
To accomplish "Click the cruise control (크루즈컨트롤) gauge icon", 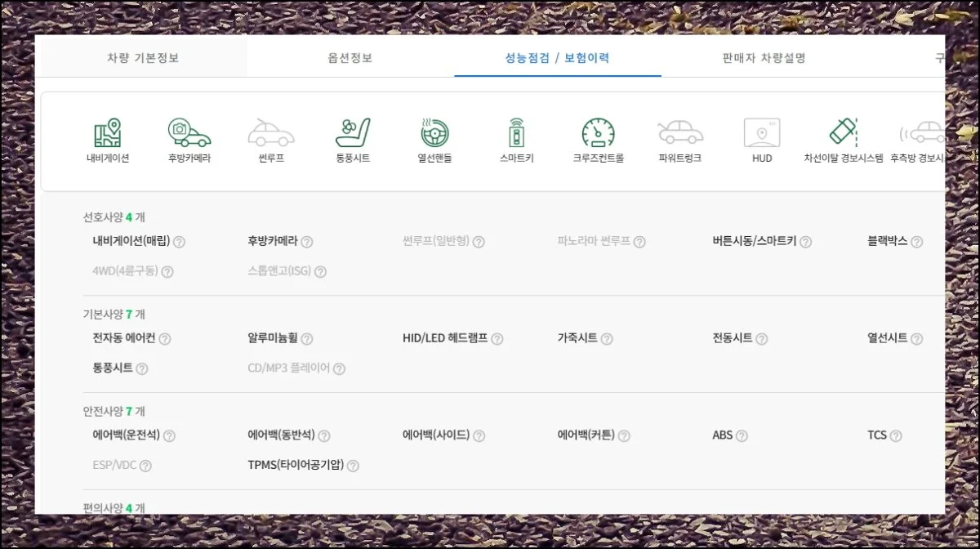I will (598, 132).
